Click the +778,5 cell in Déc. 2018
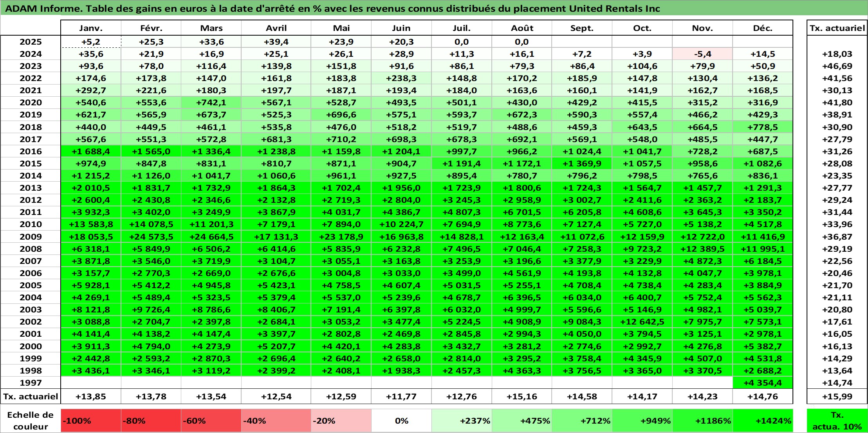The image size is (868, 433). 763,127
